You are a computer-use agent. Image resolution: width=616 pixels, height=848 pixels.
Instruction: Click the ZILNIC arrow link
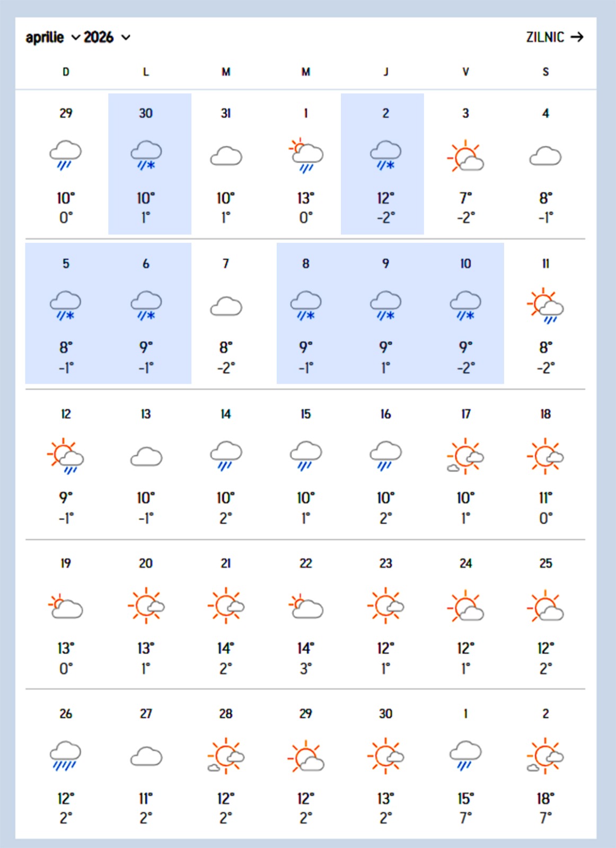click(x=554, y=37)
